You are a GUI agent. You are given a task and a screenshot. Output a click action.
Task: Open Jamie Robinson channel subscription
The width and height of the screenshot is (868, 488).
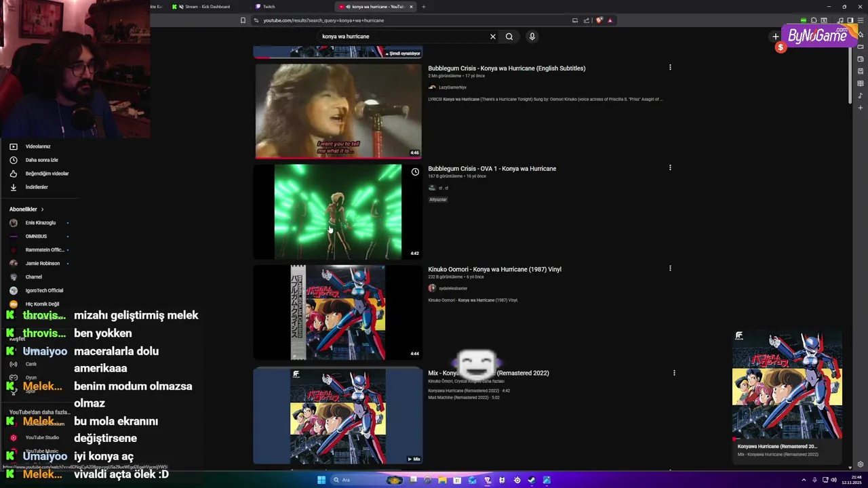tap(42, 264)
